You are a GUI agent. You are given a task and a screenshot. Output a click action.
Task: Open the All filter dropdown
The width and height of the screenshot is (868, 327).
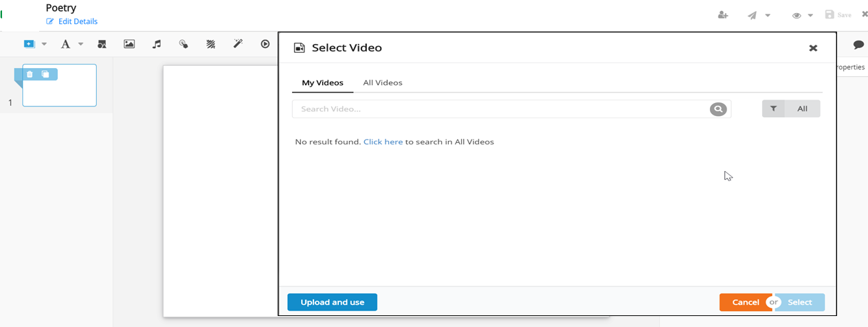pyautogui.click(x=791, y=109)
